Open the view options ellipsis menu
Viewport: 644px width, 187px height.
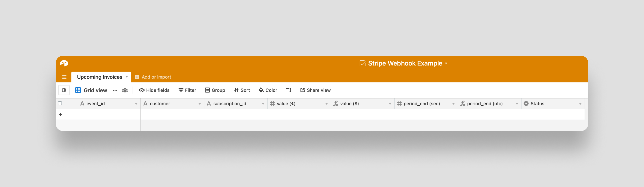pyautogui.click(x=115, y=90)
